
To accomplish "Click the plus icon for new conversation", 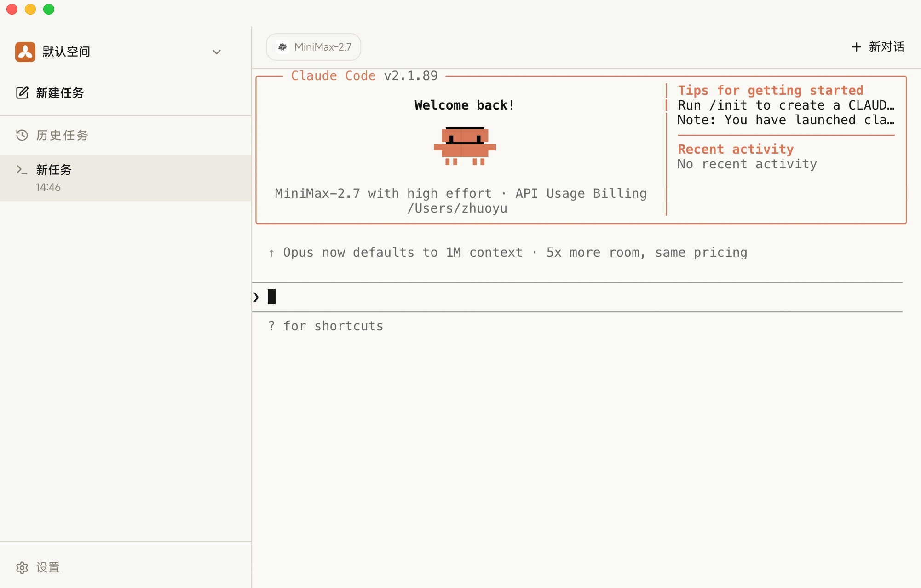I will click(856, 47).
